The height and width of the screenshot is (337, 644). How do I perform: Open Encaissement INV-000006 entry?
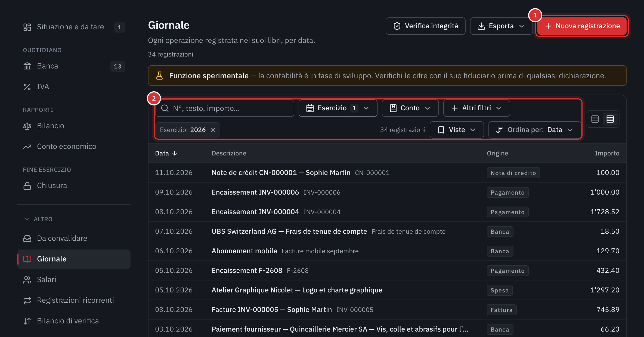[387, 192]
